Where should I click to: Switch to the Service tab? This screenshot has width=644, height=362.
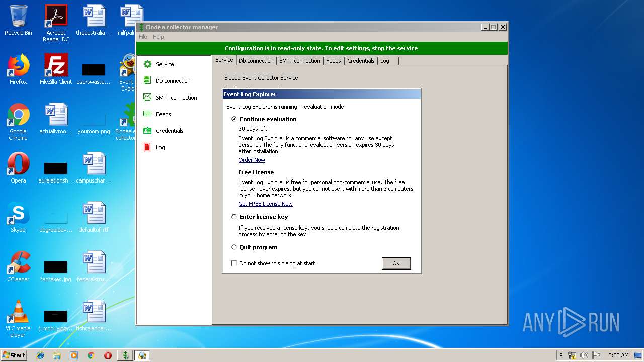pyautogui.click(x=224, y=60)
